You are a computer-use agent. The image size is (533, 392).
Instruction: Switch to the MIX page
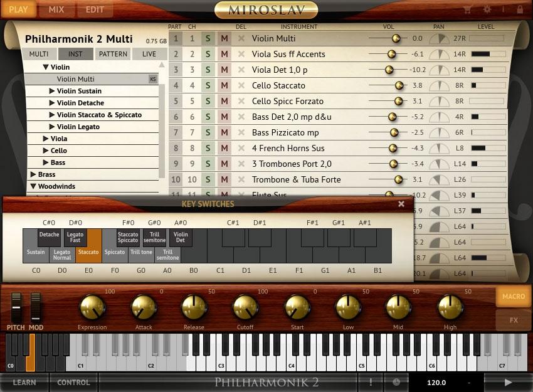click(x=56, y=9)
